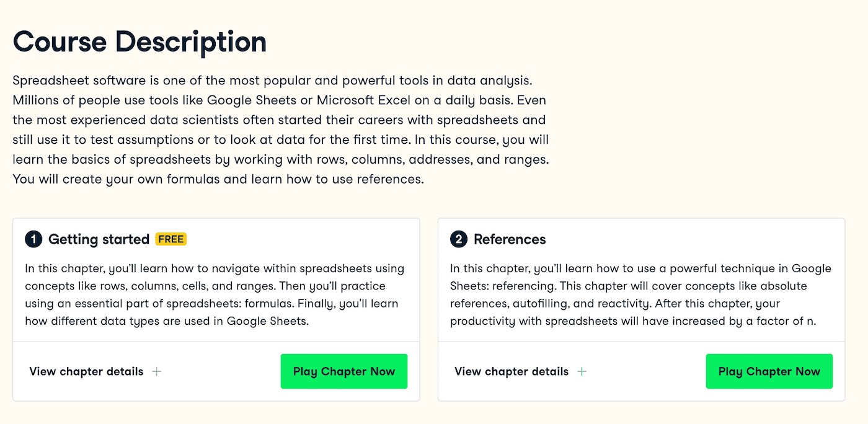868x424 pixels.
Task: Play the References chapter now
Action: (769, 371)
